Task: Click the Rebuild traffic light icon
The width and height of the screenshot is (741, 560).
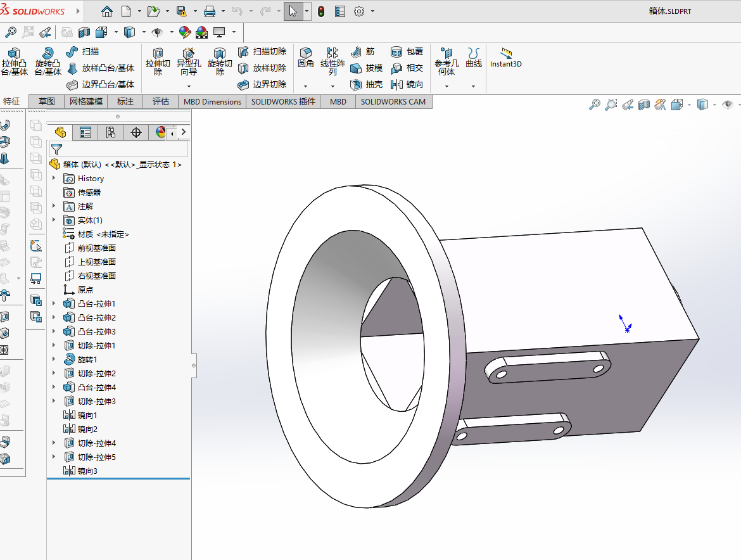Action: 321,11
